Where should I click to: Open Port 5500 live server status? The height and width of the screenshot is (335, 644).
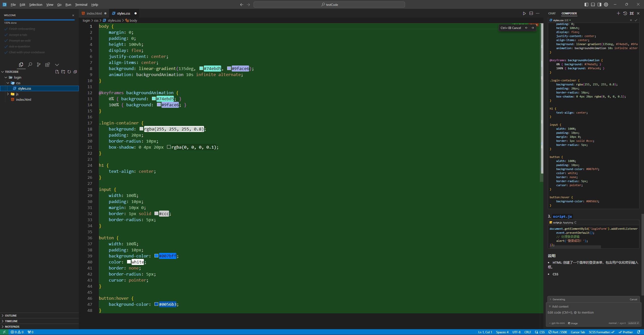[558, 332]
